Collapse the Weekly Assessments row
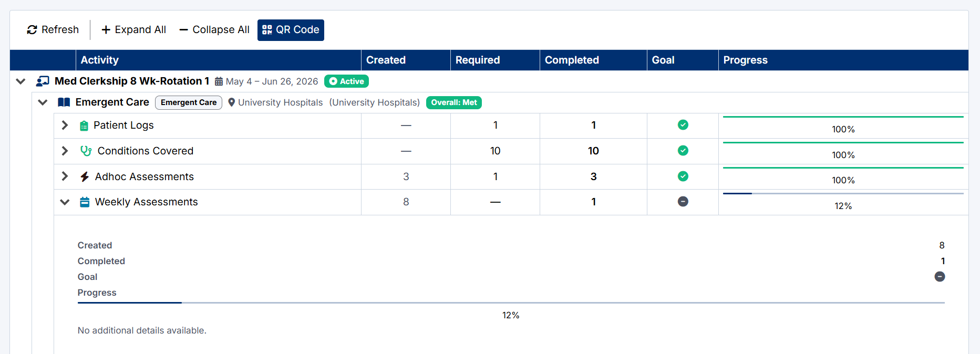The image size is (980, 354). click(x=65, y=202)
